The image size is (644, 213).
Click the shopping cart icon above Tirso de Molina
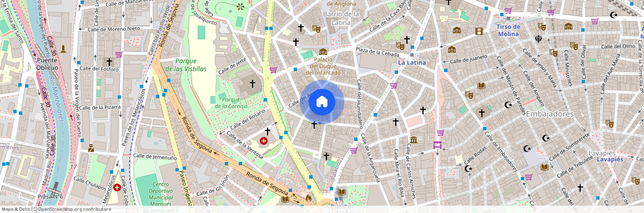click(508, 11)
